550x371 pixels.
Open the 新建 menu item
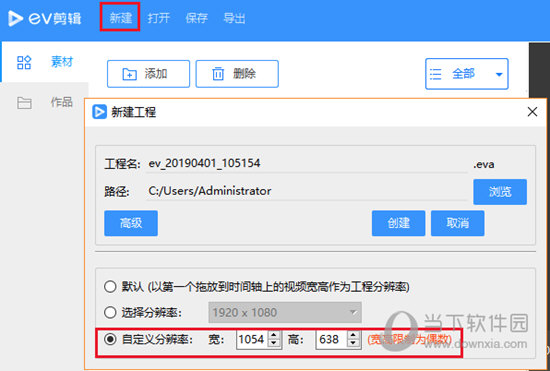120,18
